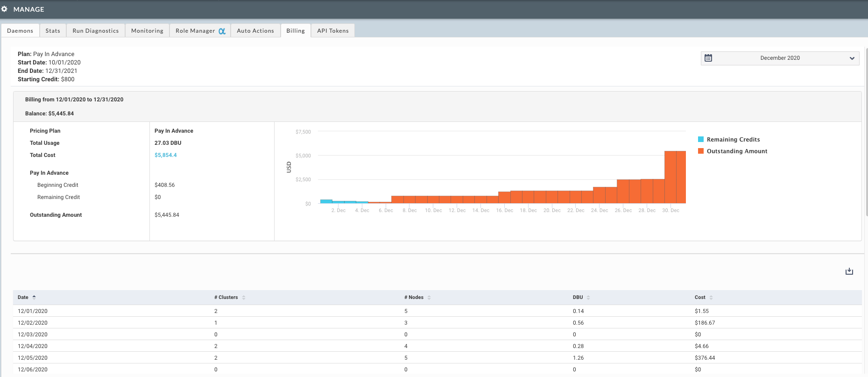Viewport: 868px width, 377px height.
Task: Click the 27.03 DBU total usage value
Action: point(168,143)
